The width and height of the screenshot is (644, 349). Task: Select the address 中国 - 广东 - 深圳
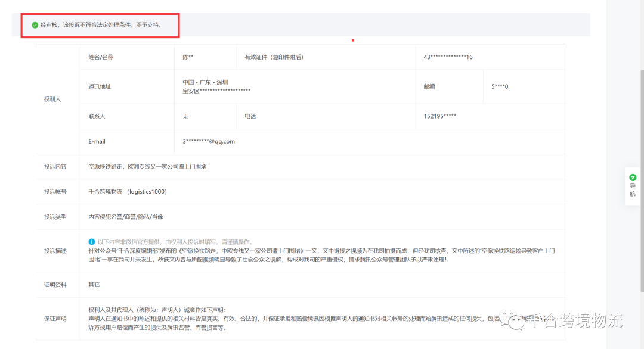point(205,82)
